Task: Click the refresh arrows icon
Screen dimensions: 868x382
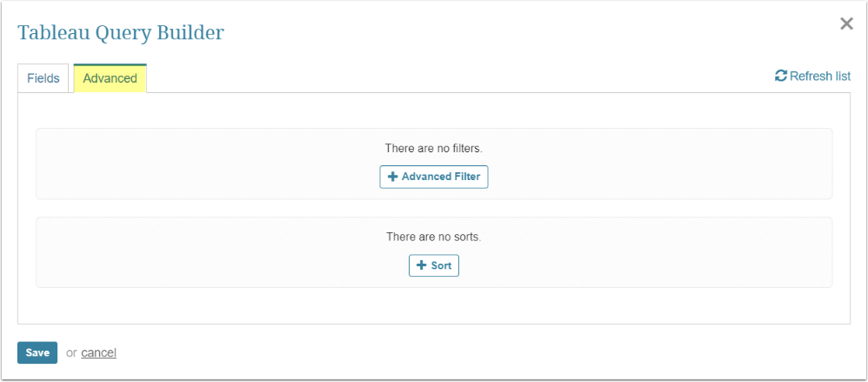Action: (781, 77)
